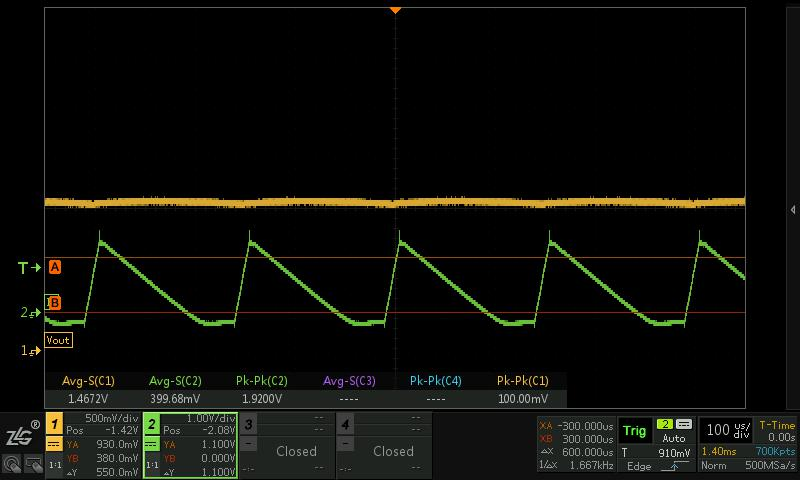Open the 100 us/div timebase setting
This screenshot has height=480, width=800.
729,431
